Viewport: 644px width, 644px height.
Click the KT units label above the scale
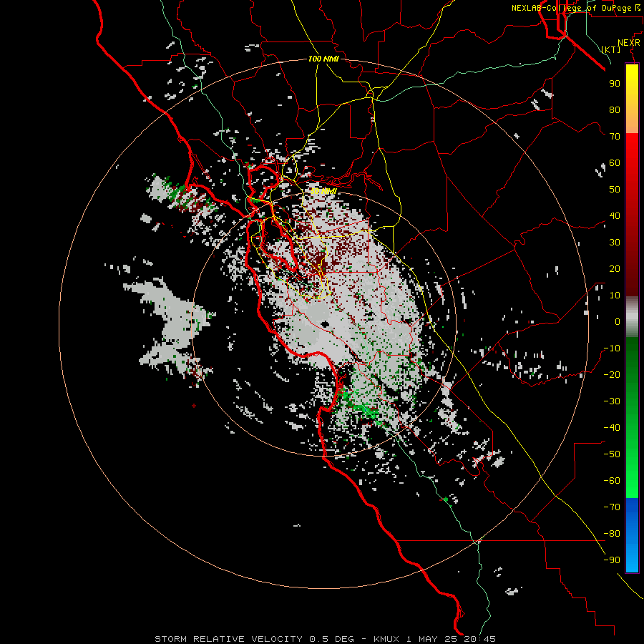coord(611,49)
